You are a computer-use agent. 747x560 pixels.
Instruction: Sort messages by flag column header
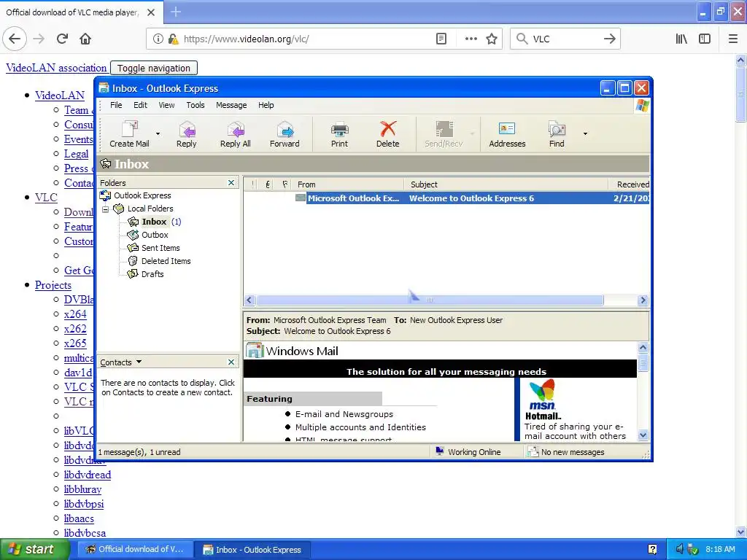[285, 184]
